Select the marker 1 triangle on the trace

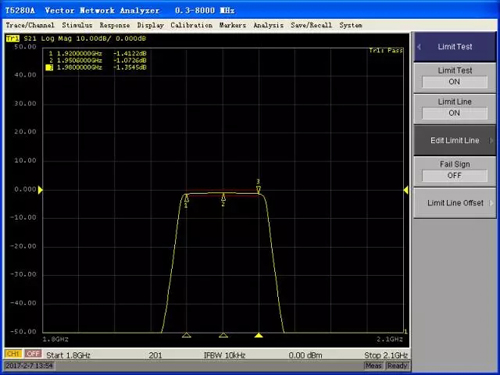(186, 199)
